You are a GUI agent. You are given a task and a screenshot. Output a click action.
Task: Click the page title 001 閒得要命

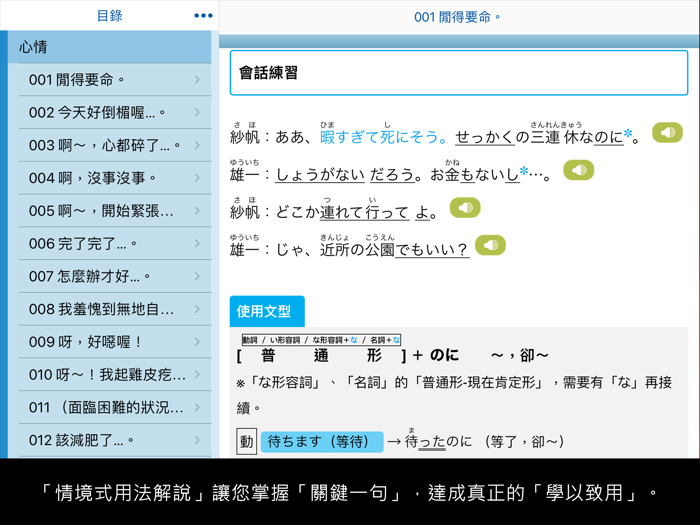click(x=457, y=17)
